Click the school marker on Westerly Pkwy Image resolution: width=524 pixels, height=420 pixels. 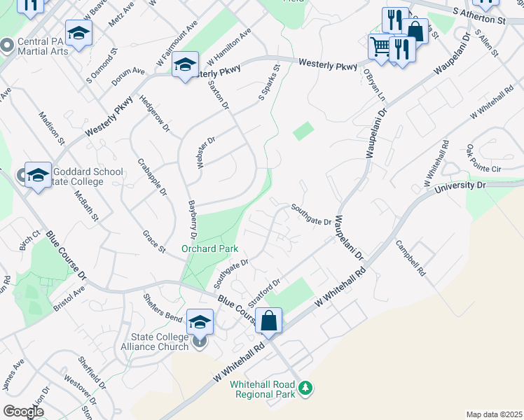click(185, 65)
